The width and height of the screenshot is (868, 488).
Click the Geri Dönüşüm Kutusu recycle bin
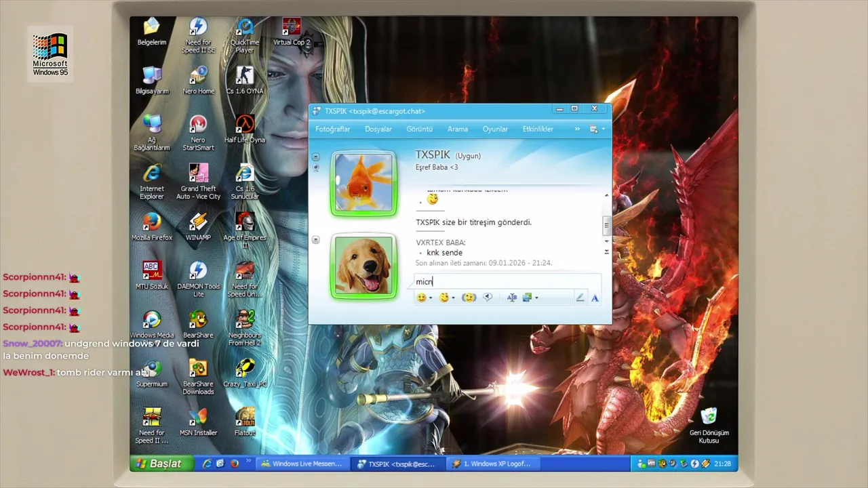[709, 426]
